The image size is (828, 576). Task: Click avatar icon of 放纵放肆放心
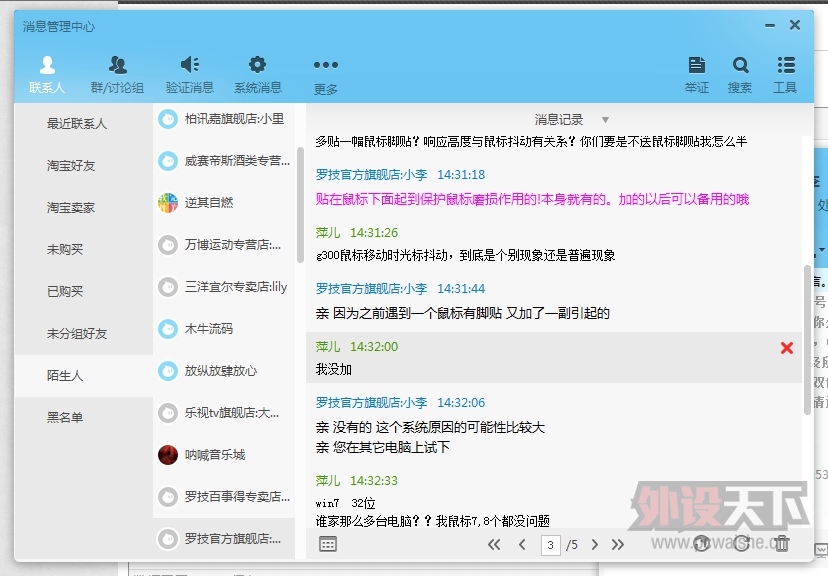pyautogui.click(x=168, y=371)
